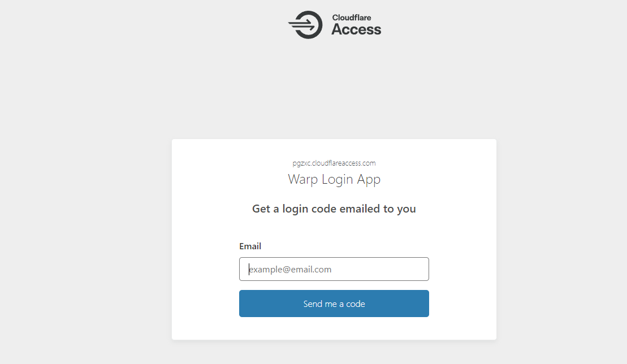Click the pgzxc.cloudflareaccess.com domain text
The image size is (627, 364).
pyautogui.click(x=334, y=163)
